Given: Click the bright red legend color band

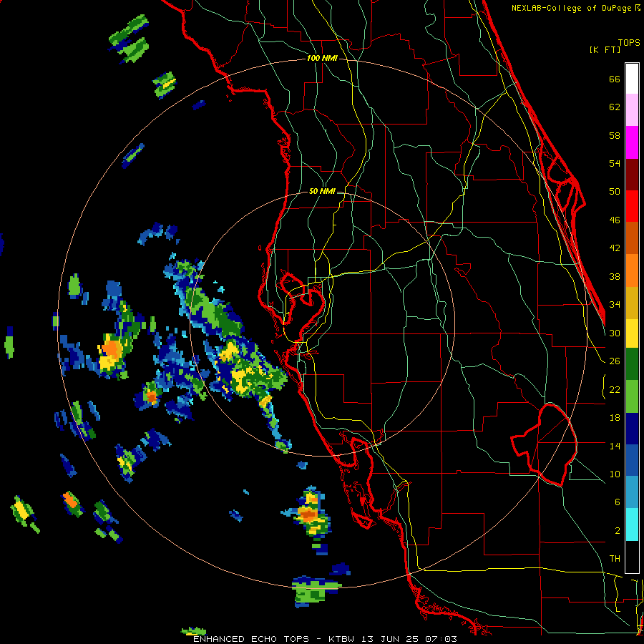Looking at the screenshot, I should tap(632, 206).
